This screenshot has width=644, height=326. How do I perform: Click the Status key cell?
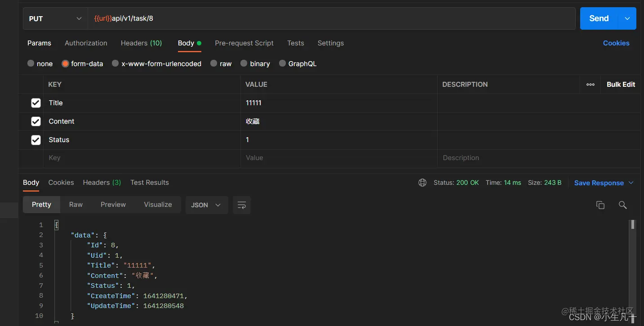point(142,140)
